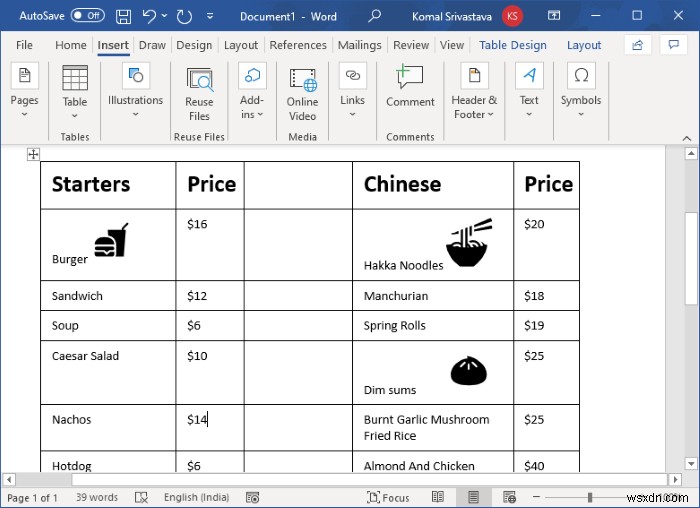Adjust the zoom slider handle
Viewport: 700px width, 508px height.
tap(590, 497)
